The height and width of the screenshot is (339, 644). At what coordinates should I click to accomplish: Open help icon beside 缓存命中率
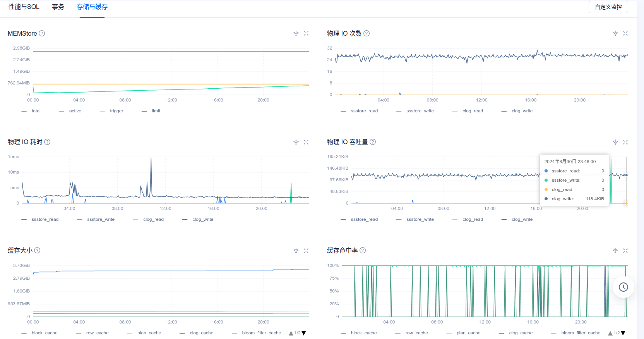[363, 250]
